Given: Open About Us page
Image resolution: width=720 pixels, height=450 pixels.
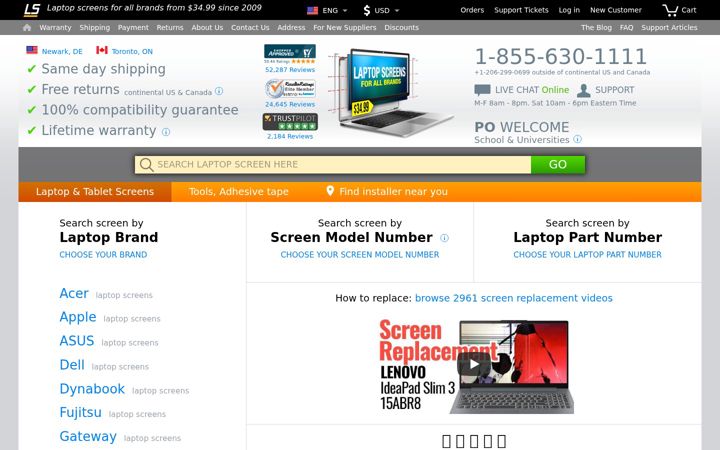Looking at the screenshot, I should pyautogui.click(x=207, y=28).
